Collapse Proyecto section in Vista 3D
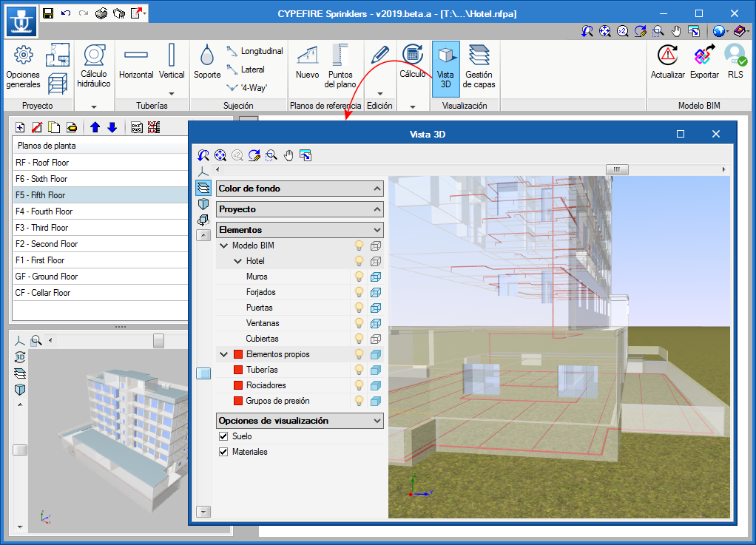756x545 pixels. 377,209
